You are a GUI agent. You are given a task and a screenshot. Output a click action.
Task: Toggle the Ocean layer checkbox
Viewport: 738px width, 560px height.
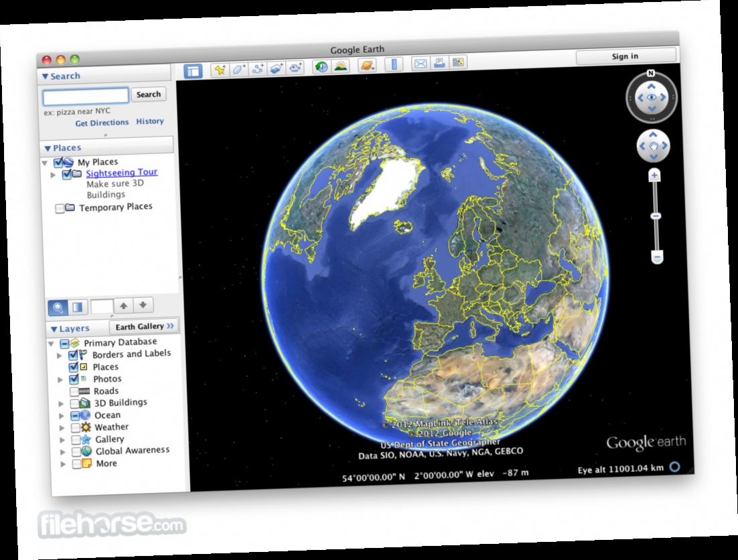coord(75,416)
